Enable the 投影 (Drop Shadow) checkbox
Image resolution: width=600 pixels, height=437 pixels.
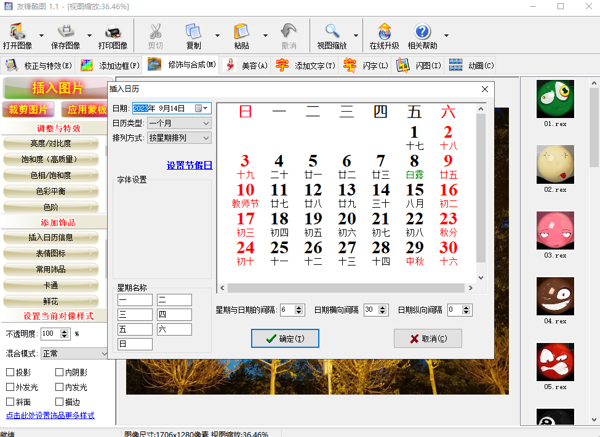[9, 373]
